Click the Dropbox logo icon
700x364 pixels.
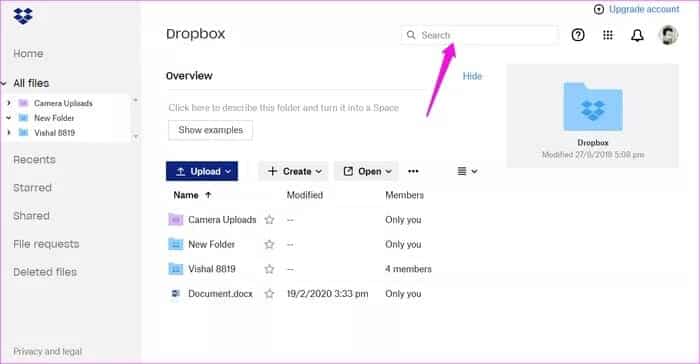pyautogui.click(x=23, y=16)
